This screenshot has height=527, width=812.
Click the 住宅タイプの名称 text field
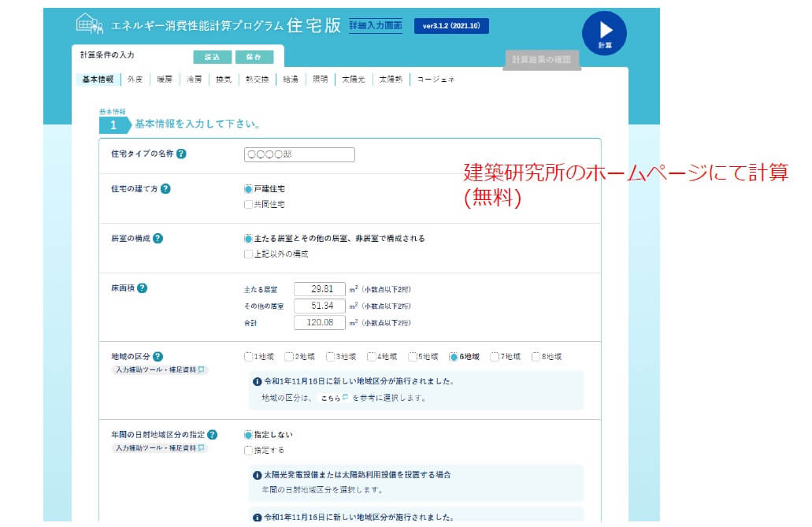click(299, 154)
